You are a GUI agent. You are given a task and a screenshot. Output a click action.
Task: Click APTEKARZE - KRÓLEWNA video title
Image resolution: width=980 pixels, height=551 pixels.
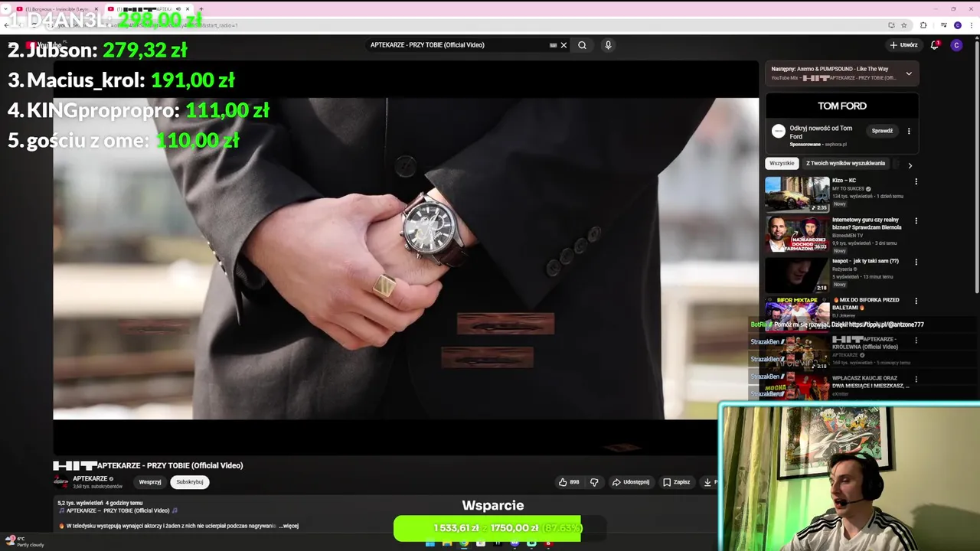point(865,343)
